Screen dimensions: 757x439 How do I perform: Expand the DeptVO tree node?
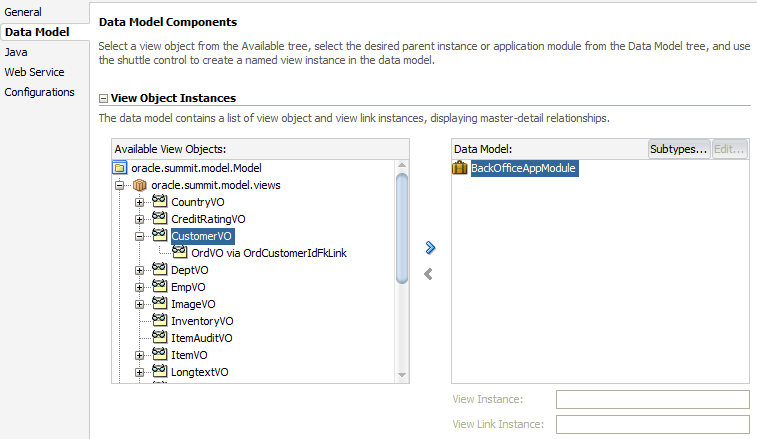click(x=139, y=270)
